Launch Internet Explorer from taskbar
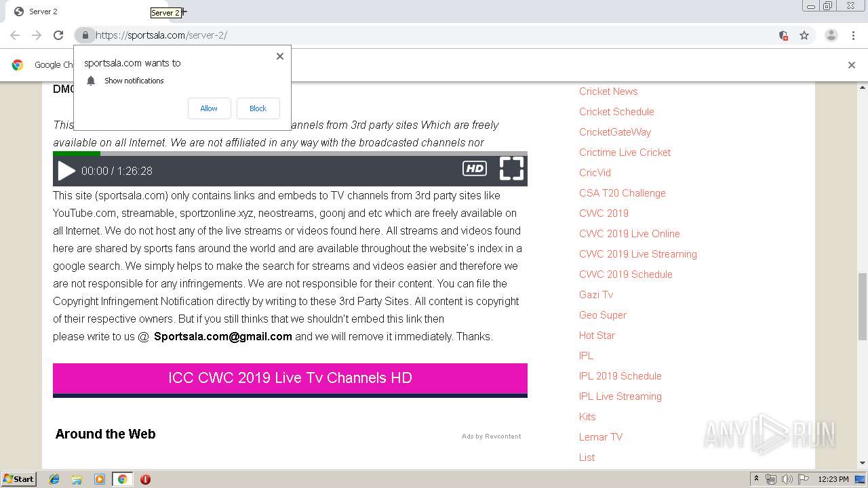 [54, 479]
